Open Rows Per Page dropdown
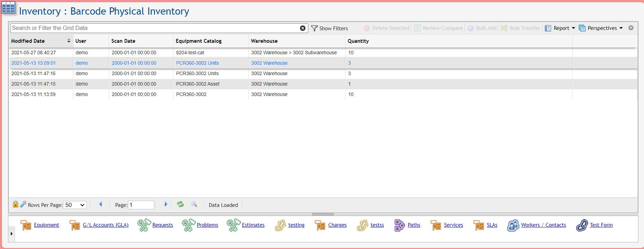This screenshot has height=249, width=644. [x=75, y=205]
